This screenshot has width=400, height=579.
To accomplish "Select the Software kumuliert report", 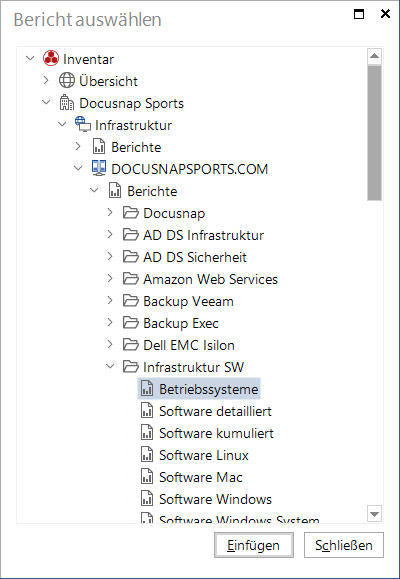I will click(216, 433).
